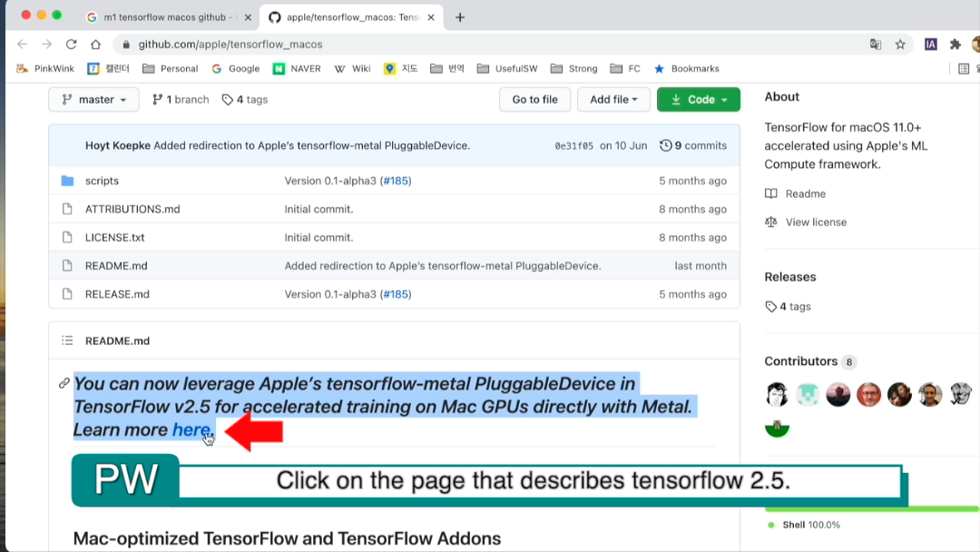Open the Wiki bookmark
The image size is (980, 552).
pyautogui.click(x=352, y=69)
